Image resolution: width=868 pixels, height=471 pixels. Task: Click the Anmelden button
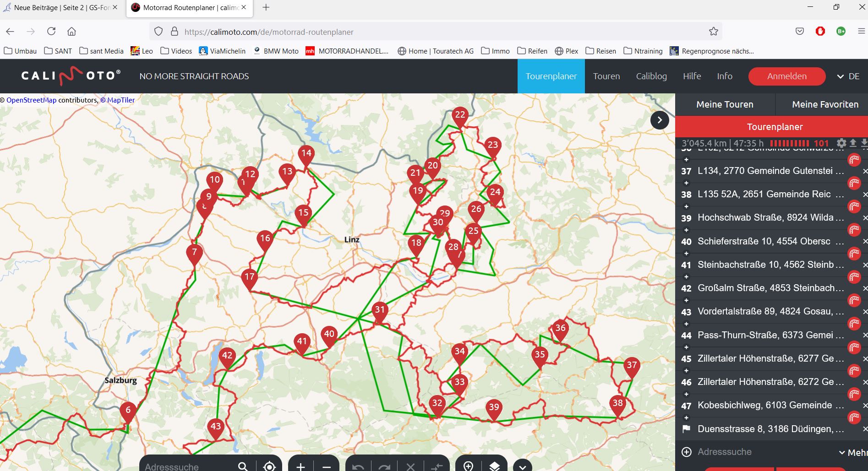point(787,76)
